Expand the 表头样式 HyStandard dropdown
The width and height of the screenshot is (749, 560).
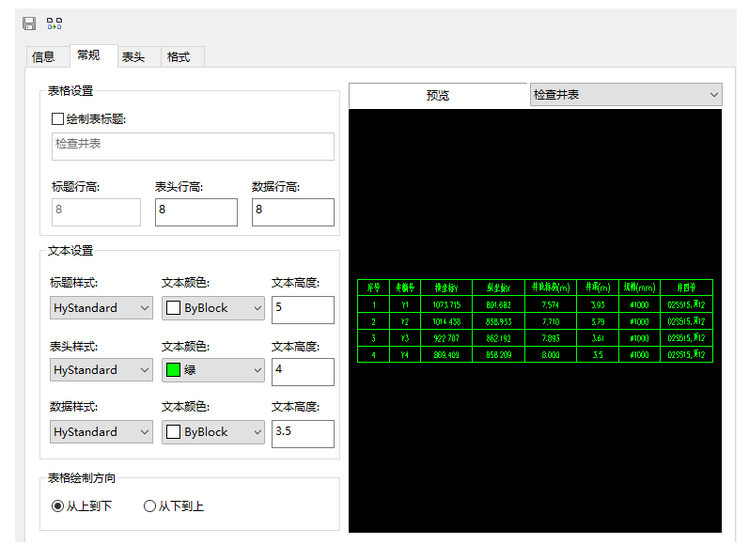[x=101, y=370]
